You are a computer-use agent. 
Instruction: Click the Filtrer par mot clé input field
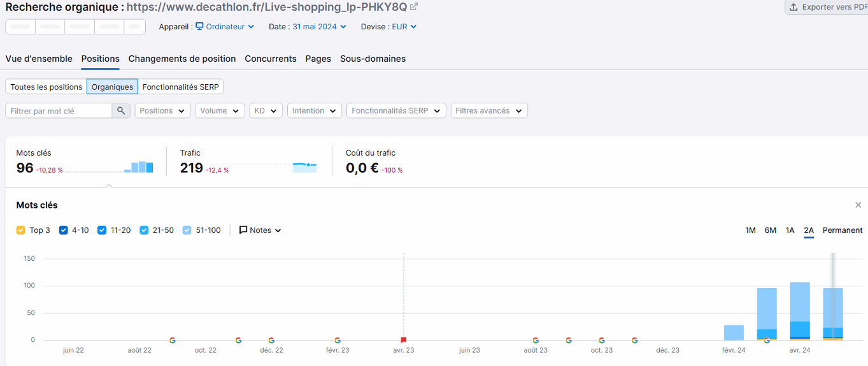[59, 110]
